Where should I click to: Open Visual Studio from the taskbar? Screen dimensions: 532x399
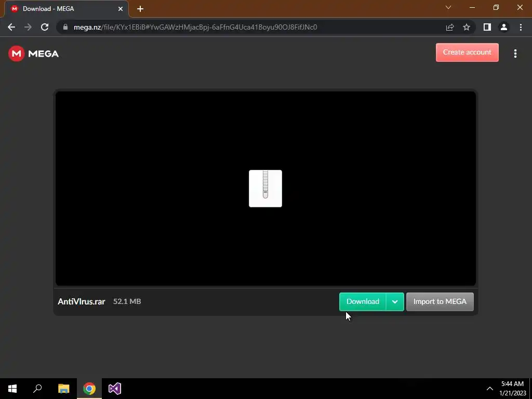pos(115,389)
